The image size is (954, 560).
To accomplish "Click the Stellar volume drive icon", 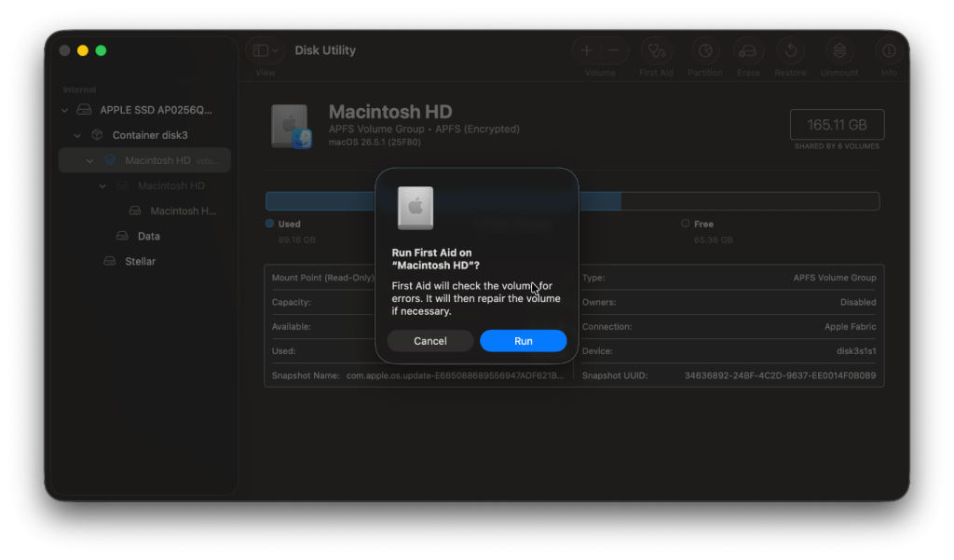I will [110, 261].
